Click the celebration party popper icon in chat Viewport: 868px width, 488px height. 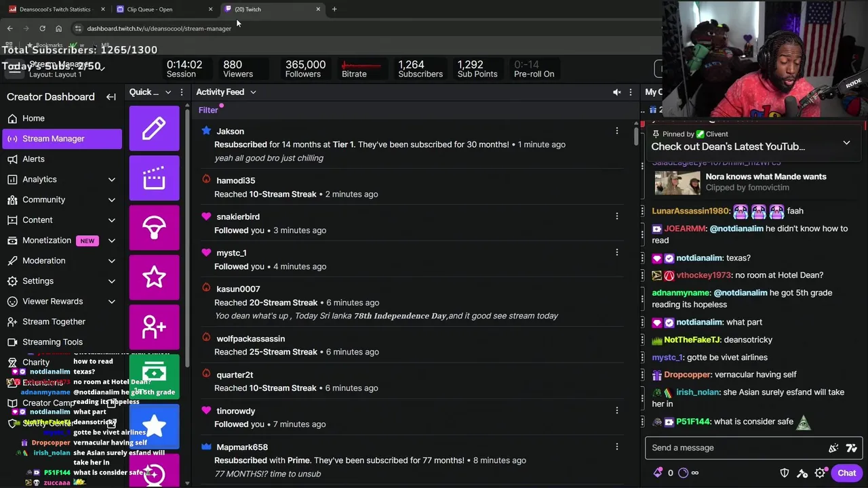[x=833, y=447]
